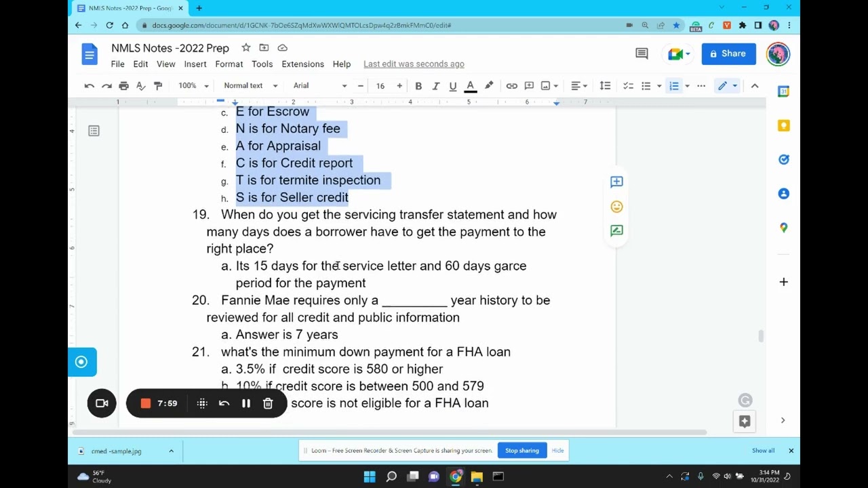
Task: Expand numbered list style options arrow
Action: (687, 86)
